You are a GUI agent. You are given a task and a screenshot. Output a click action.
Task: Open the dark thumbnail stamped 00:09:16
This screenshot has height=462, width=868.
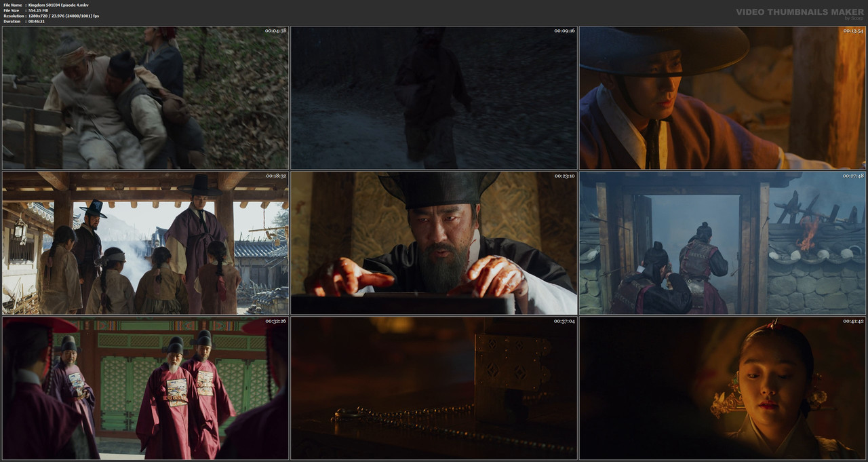[x=434, y=98]
